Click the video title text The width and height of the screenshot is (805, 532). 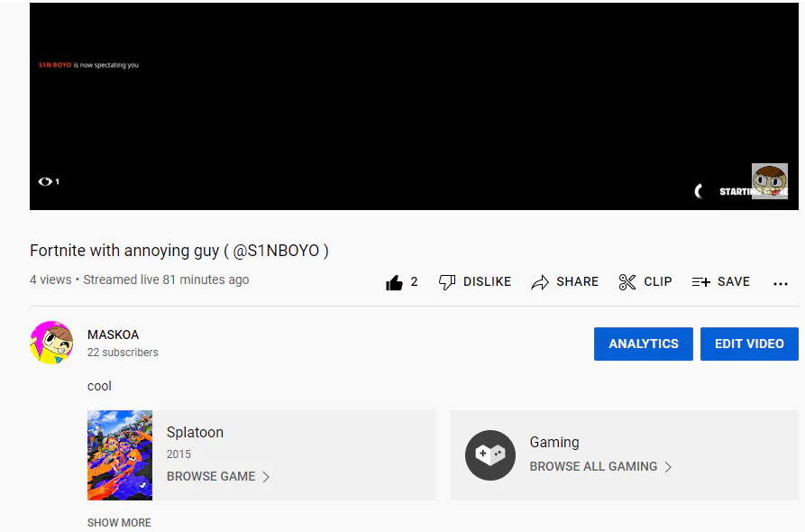coord(179,251)
